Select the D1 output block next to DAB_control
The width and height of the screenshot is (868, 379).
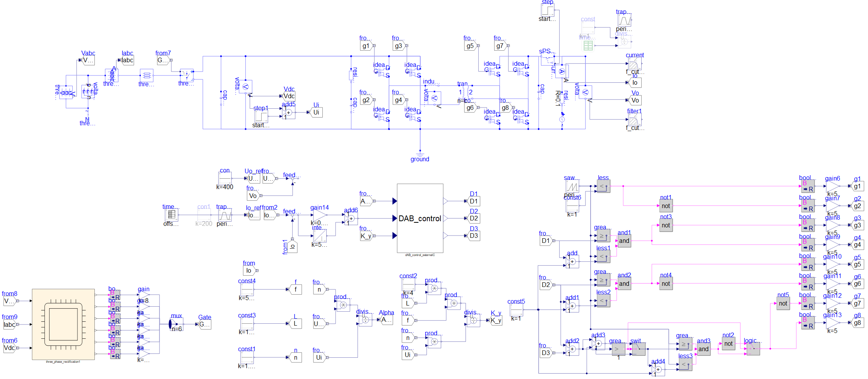(474, 201)
